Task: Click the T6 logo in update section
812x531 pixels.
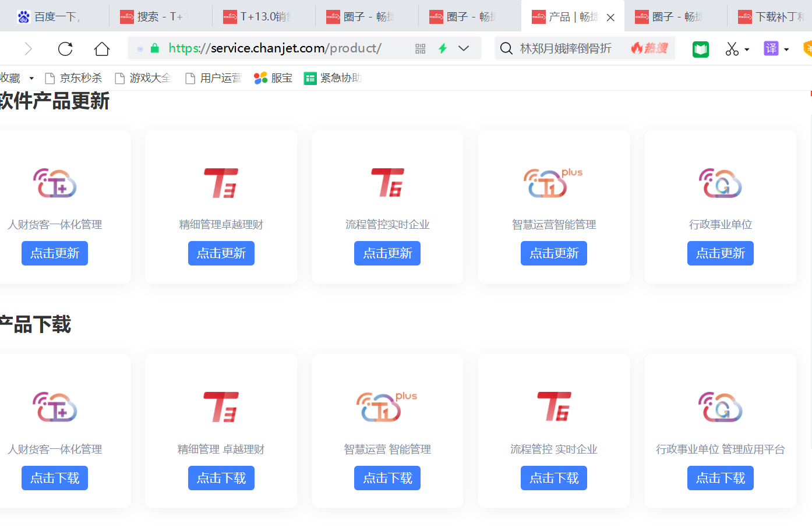Action: [x=387, y=183]
